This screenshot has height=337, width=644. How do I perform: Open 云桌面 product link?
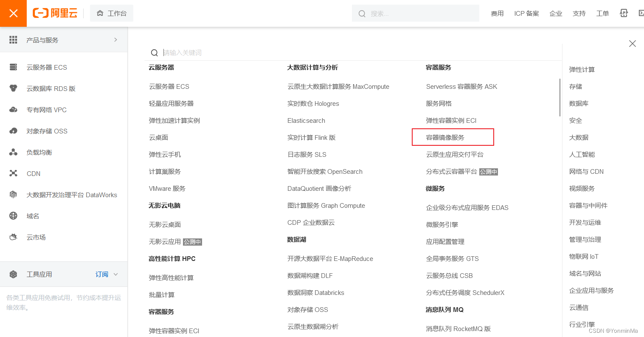[x=158, y=137]
